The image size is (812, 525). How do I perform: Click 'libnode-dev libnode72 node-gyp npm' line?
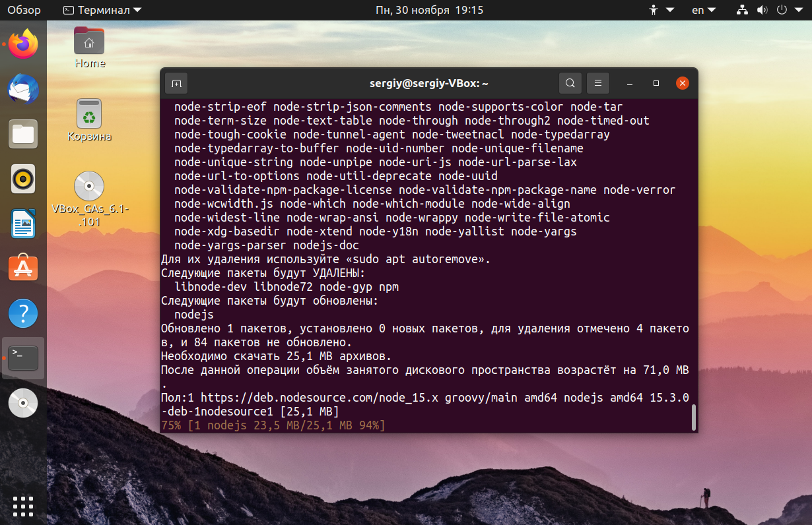[x=287, y=287]
